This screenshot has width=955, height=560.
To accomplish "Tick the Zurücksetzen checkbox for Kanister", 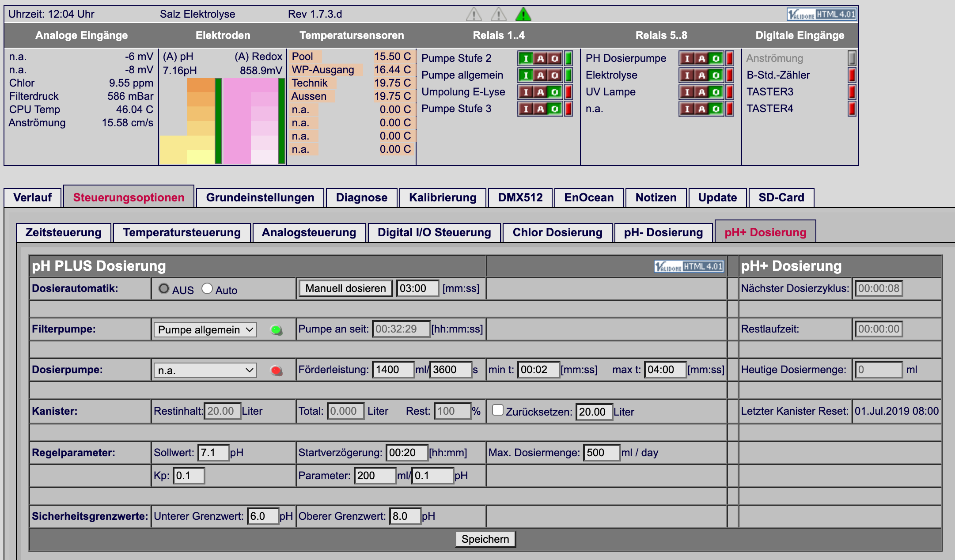I will (498, 410).
